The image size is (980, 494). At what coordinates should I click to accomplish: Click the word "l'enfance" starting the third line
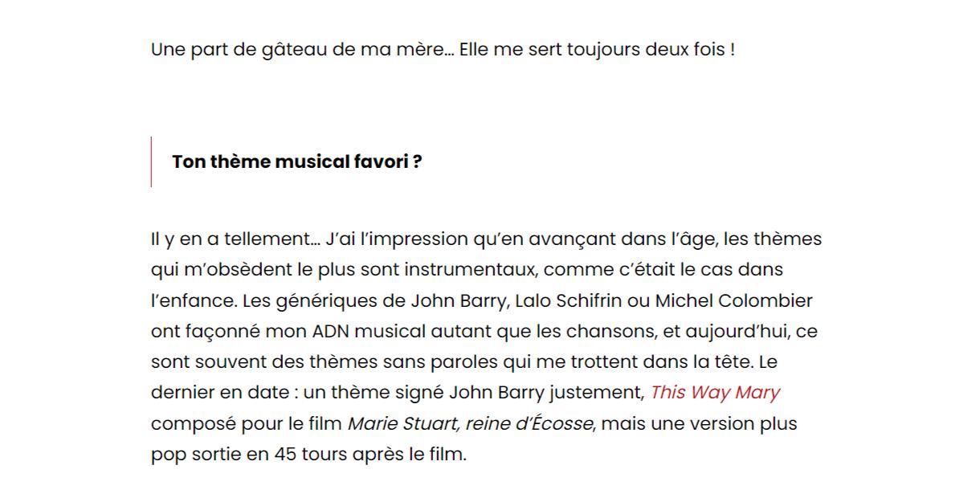192,301
